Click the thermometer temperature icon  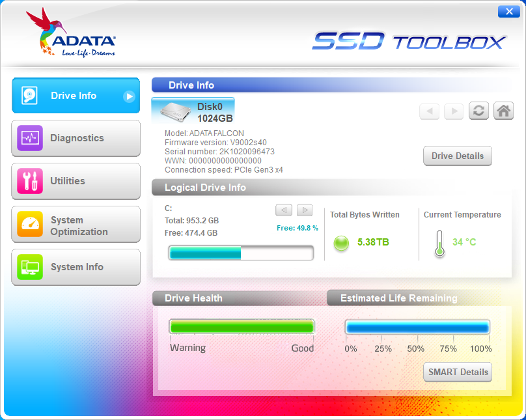coord(439,244)
